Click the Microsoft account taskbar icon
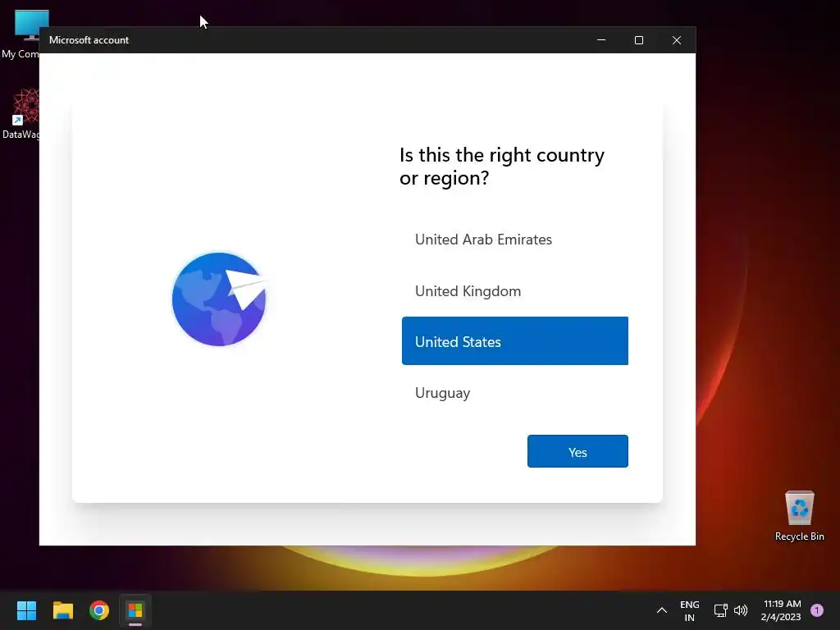 [135, 610]
